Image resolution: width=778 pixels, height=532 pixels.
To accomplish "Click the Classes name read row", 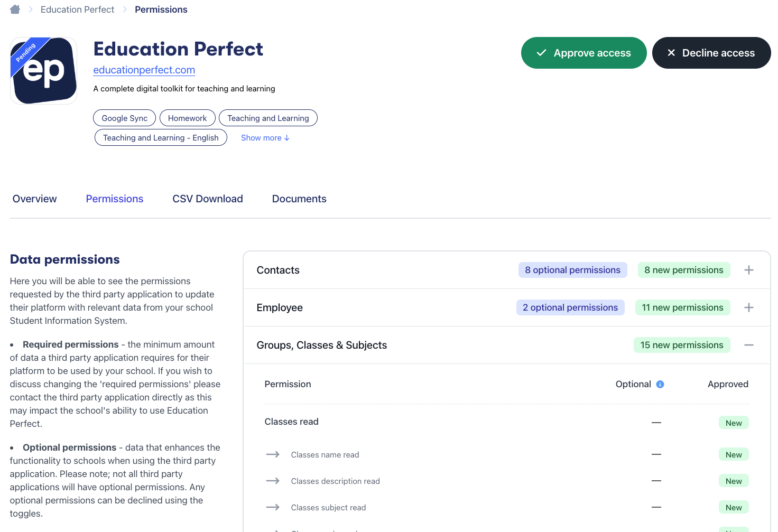I will click(506, 455).
